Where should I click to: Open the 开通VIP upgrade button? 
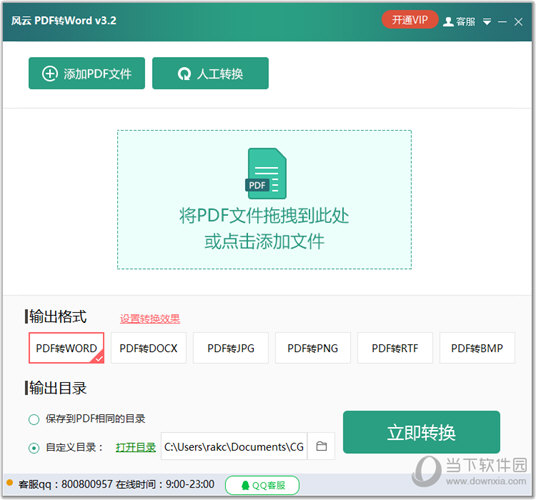point(410,20)
